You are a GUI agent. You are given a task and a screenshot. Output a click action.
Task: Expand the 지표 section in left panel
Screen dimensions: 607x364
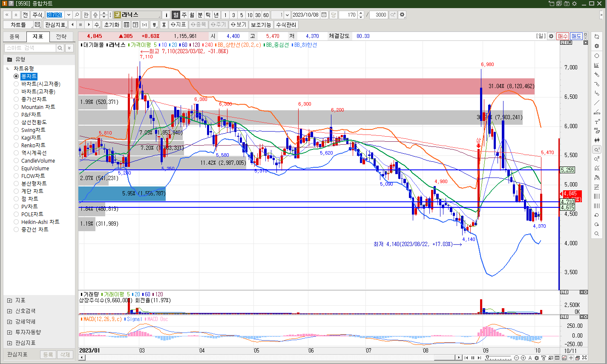coord(10,301)
